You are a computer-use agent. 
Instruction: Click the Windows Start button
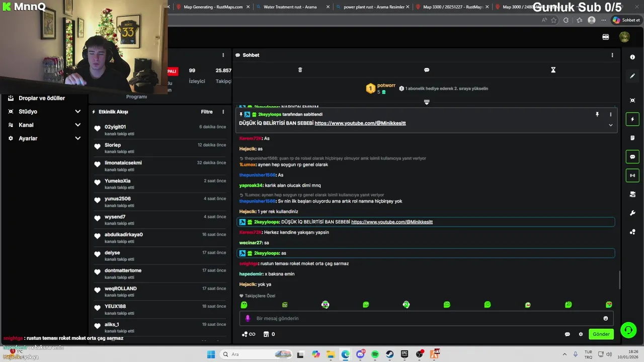(211, 354)
